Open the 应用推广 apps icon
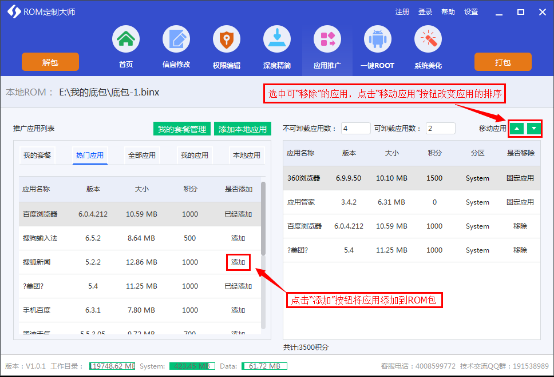 pyautogui.click(x=327, y=39)
